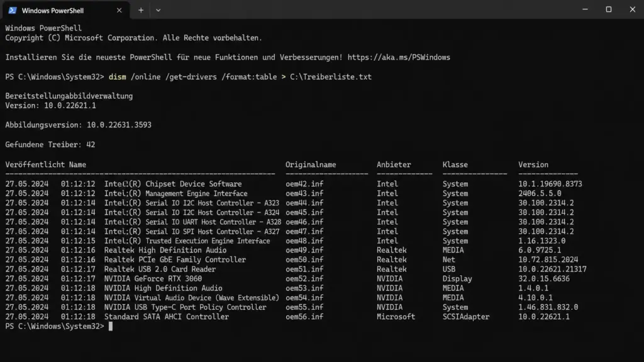Click the C:\Treiberliste.txt output path
This screenshot has height=362, width=644.
click(x=331, y=77)
